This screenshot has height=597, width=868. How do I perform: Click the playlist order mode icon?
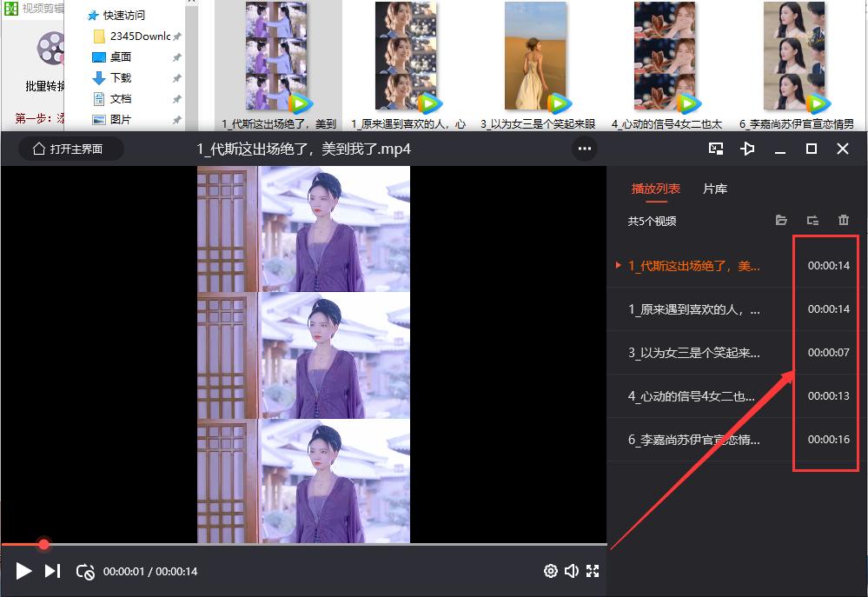pos(812,221)
